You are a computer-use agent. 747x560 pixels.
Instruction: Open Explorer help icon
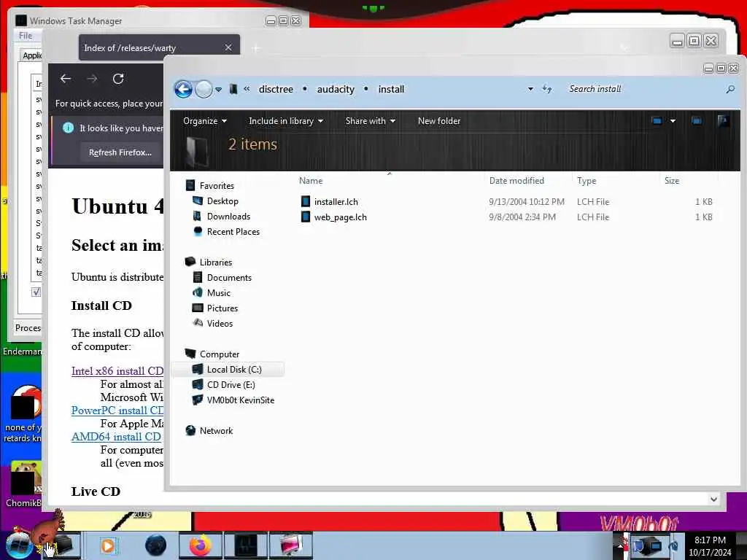tap(724, 121)
